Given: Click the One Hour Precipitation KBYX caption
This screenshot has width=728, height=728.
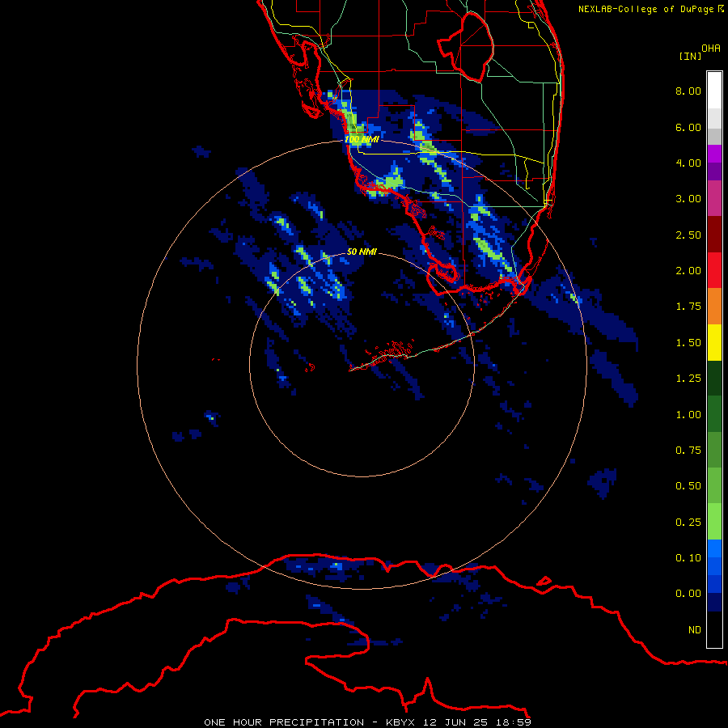Looking at the screenshot, I should click(368, 722).
